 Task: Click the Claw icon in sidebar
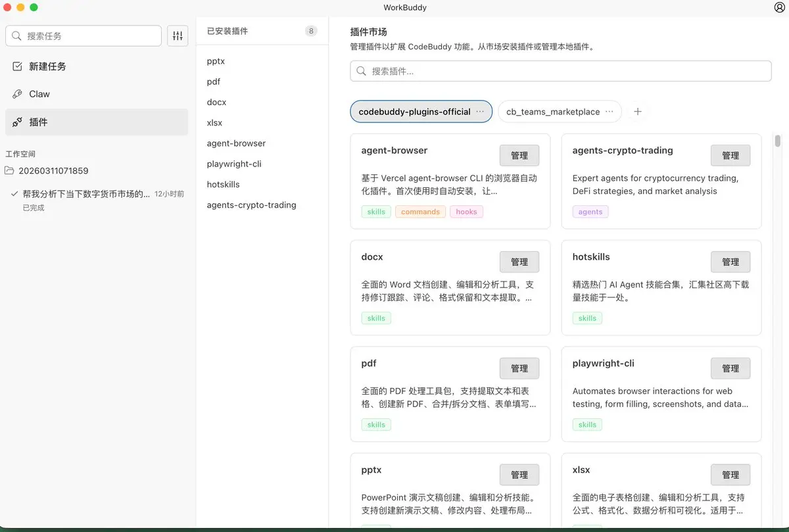tap(17, 94)
